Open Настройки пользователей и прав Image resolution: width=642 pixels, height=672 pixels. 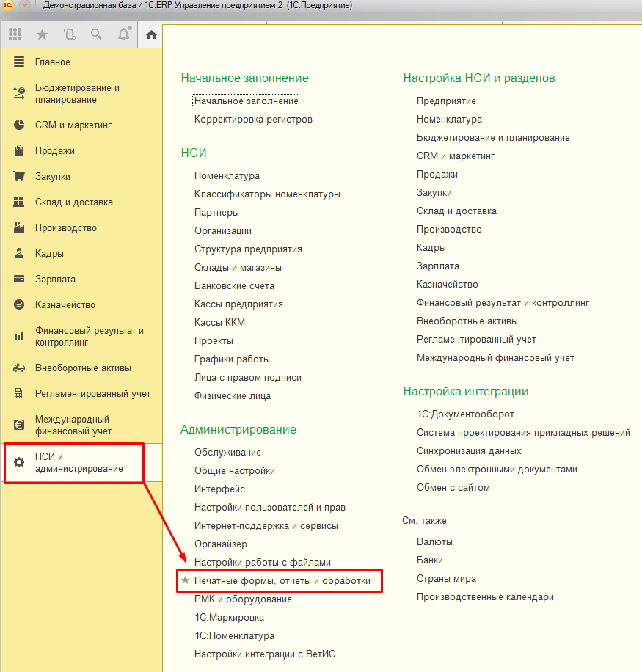(269, 507)
